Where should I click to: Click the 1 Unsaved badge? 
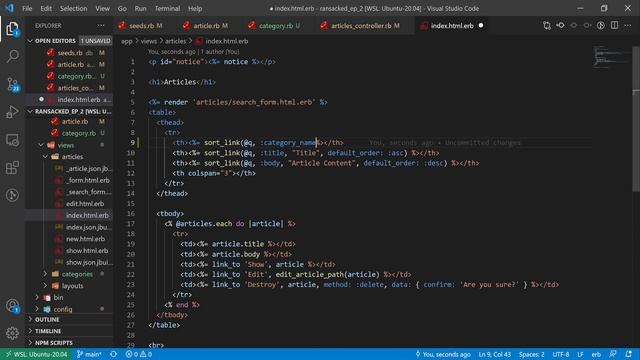[x=95, y=41]
